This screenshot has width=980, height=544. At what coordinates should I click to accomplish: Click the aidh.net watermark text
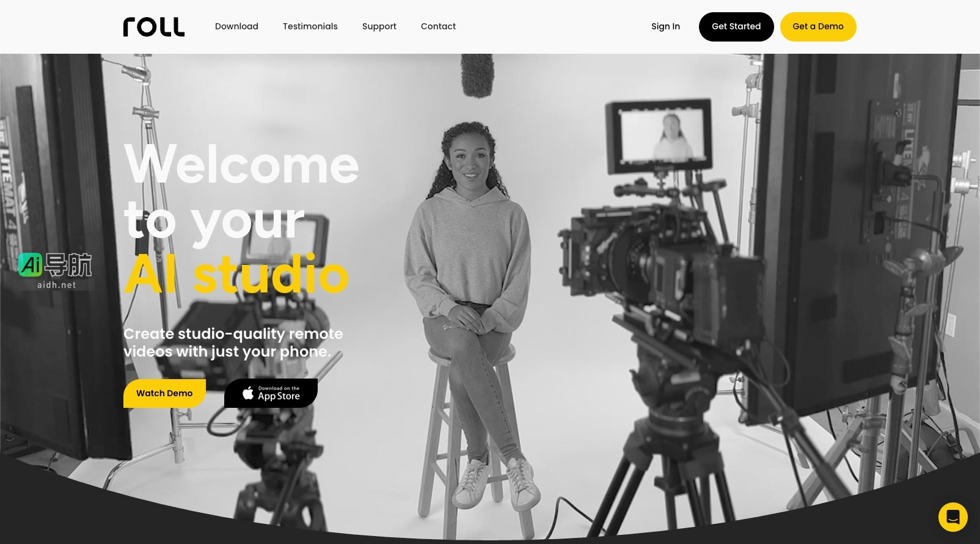coord(57,285)
